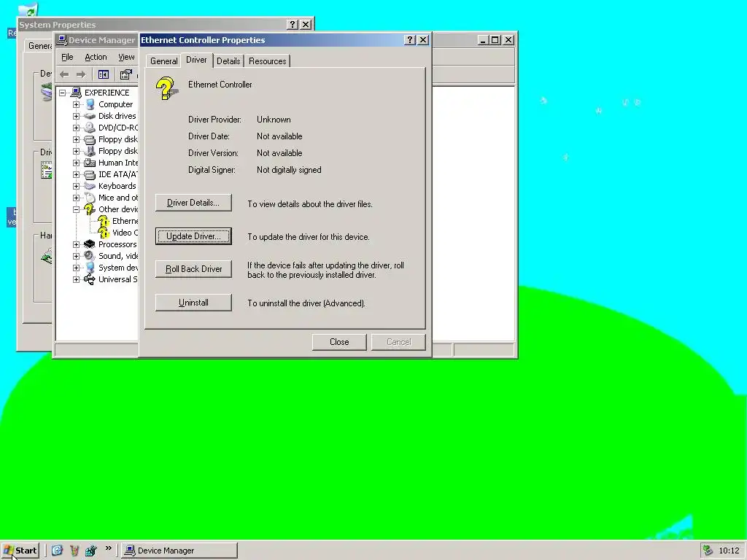The image size is (747, 560).
Task: Open the Action menu in Device Manager
Action: click(x=96, y=57)
